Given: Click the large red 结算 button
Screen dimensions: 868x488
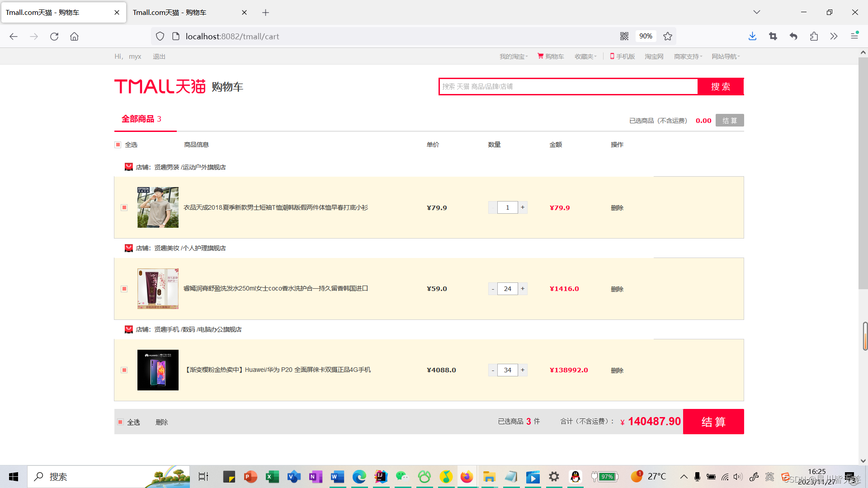Looking at the screenshot, I should 713,422.
